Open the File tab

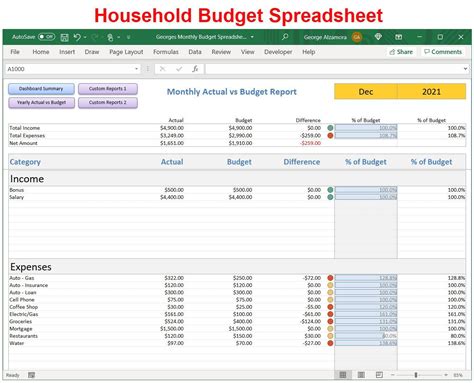coord(15,52)
